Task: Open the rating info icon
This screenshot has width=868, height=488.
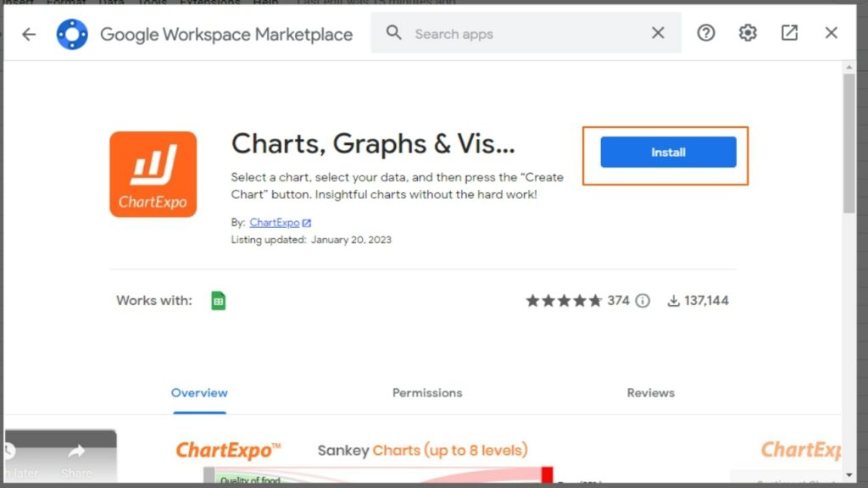Action: pos(643,301)
